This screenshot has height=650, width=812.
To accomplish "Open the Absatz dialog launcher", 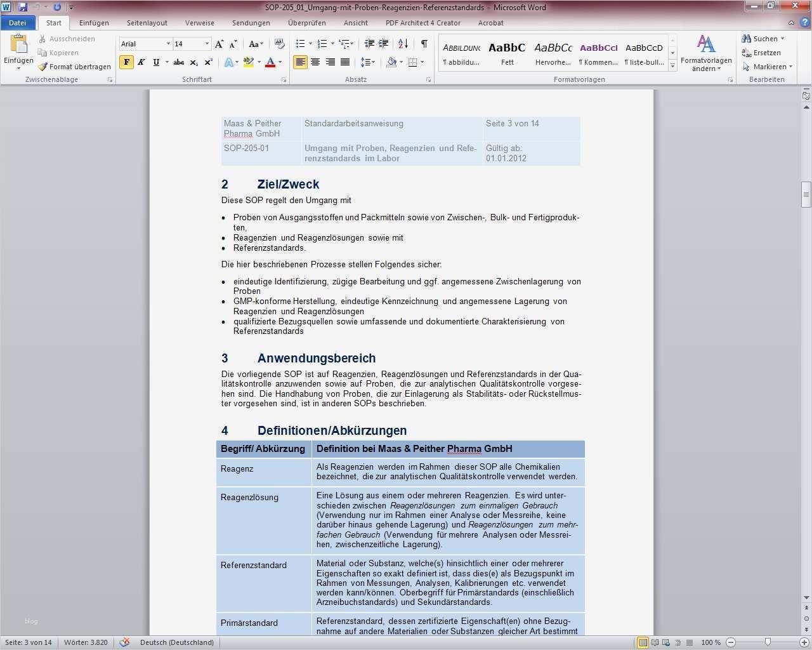I will (429, 80).
